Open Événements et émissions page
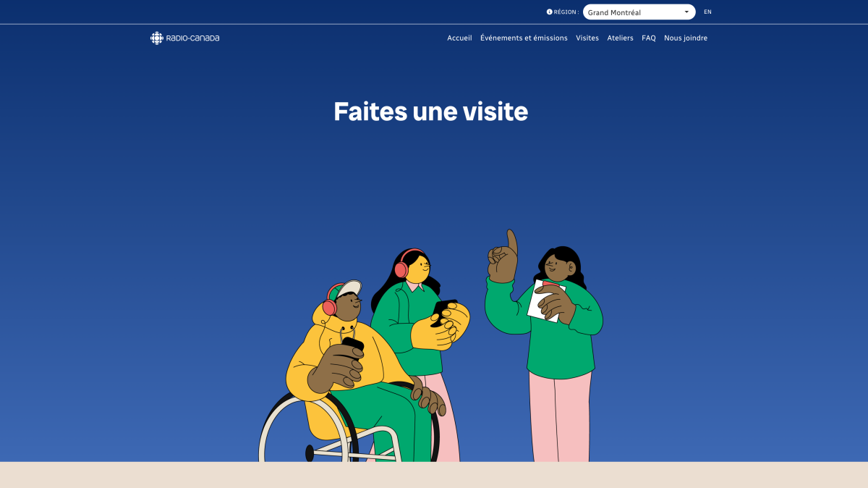This screenshot has width=868, height=488. click(x=524, y=38)
